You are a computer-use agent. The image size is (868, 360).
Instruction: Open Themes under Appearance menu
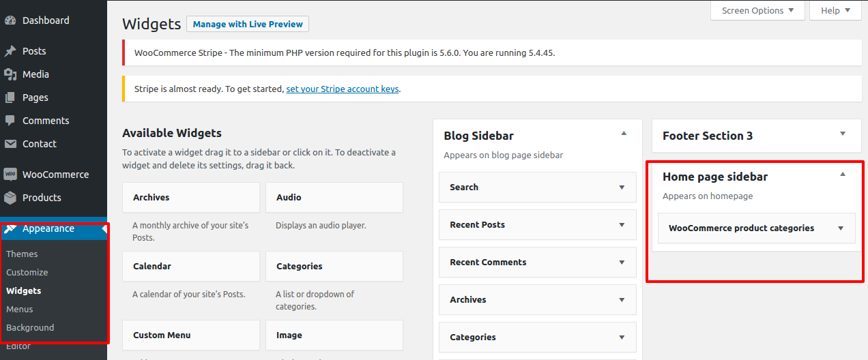22,254
